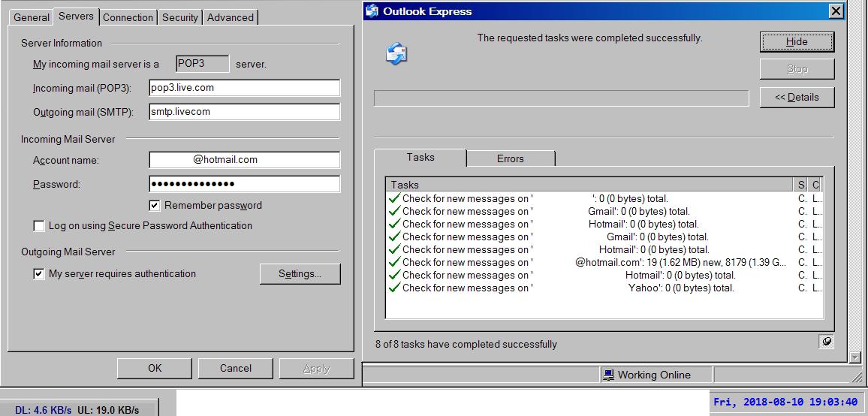Click the Working Online network icon
This screenshot has height=416, width=868.
pos(609,375)
